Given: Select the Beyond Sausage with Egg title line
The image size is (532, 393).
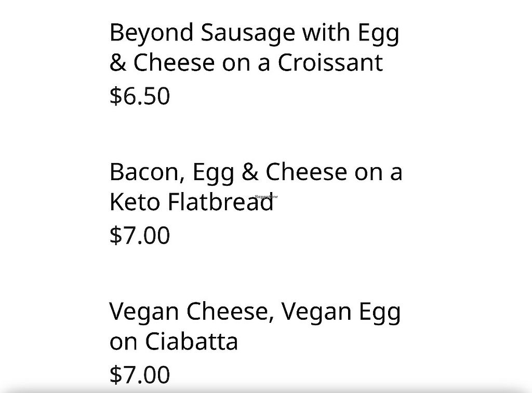Looking at the screenshot, I should click(254, 32).
